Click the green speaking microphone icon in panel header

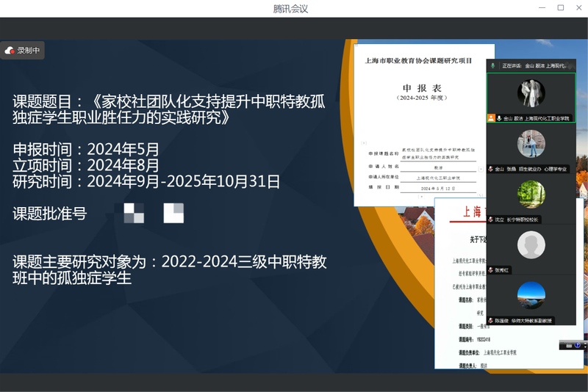(493, 65)
